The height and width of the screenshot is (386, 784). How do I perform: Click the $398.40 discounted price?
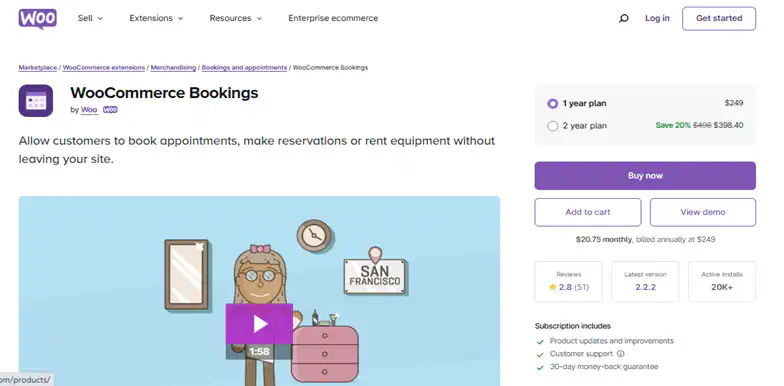tap(728, 125)
